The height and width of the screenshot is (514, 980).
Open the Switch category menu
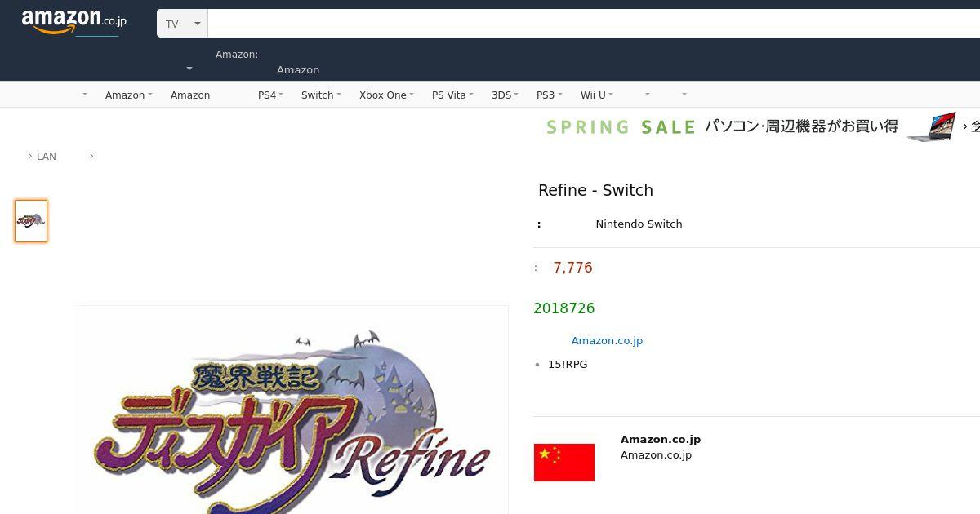pyautogui.click(x=321, y=95)
